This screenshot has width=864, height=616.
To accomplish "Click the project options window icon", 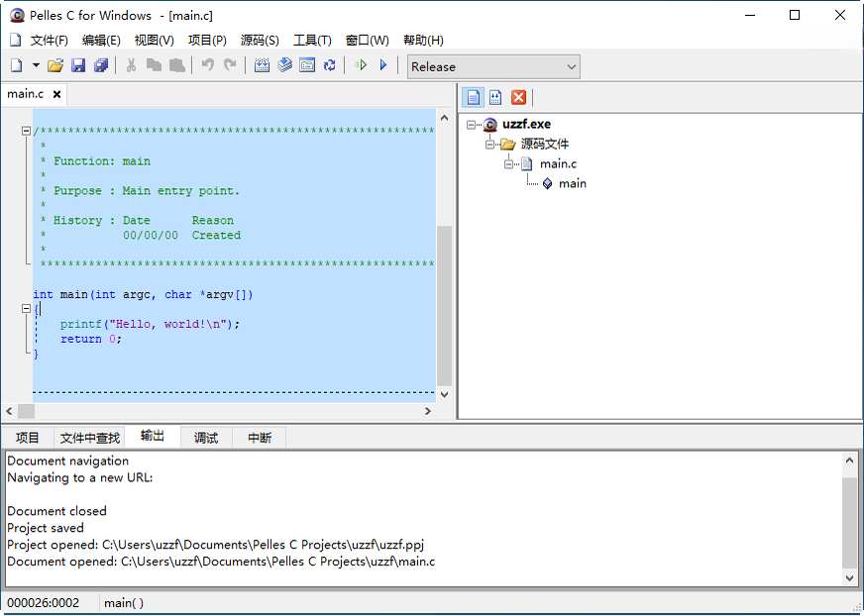I will tap(307, 65).
